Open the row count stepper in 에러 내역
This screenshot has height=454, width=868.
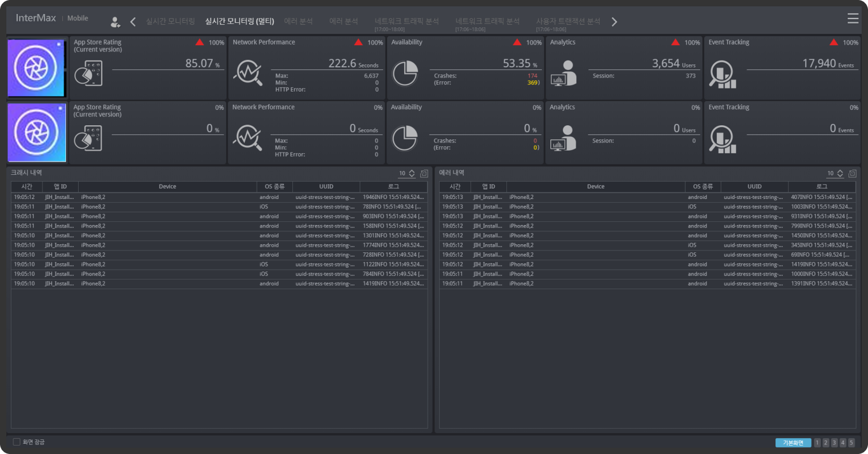[840, 174]
